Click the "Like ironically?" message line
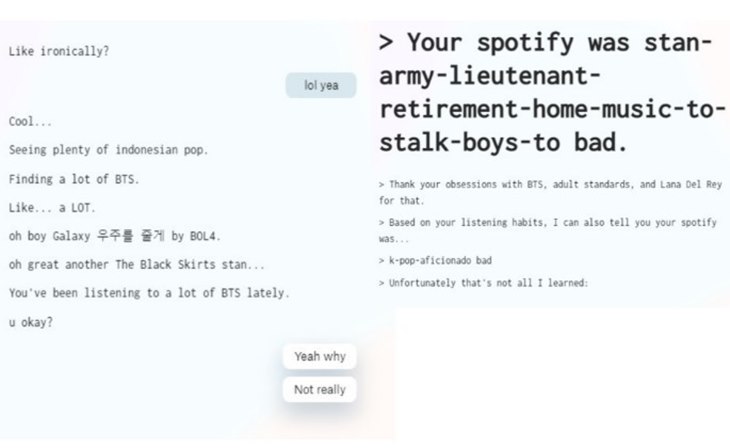Viewport: 730px width, 448px height. (x=59, y=51)
